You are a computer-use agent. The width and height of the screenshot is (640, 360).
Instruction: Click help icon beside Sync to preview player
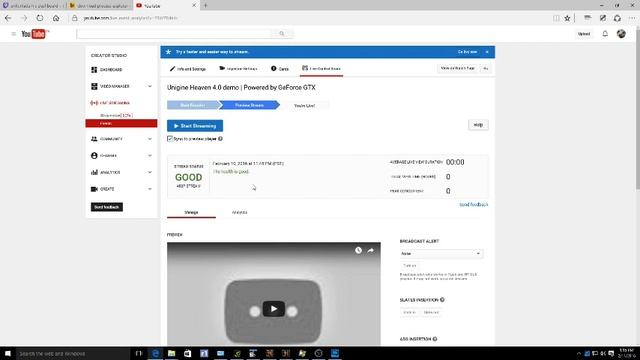coord(220,139)
